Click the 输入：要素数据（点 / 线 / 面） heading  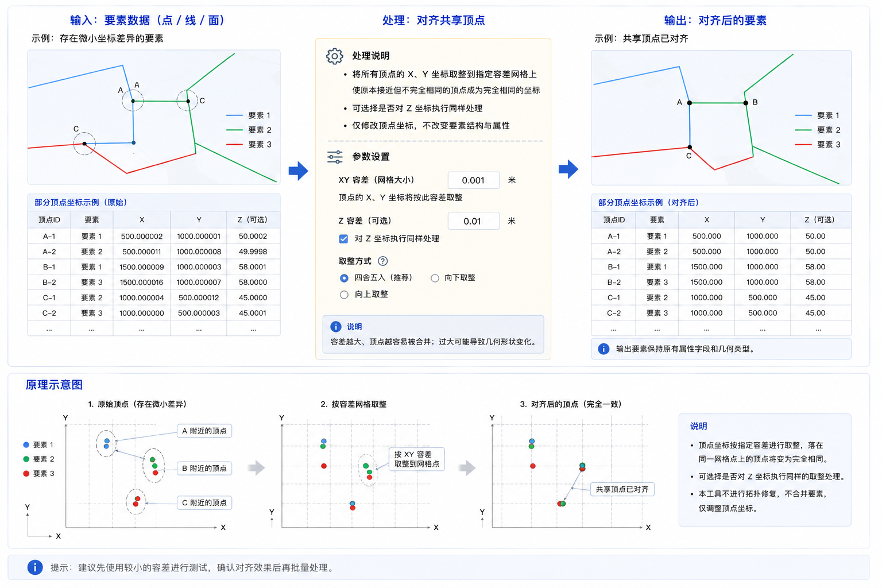point(147,20)
